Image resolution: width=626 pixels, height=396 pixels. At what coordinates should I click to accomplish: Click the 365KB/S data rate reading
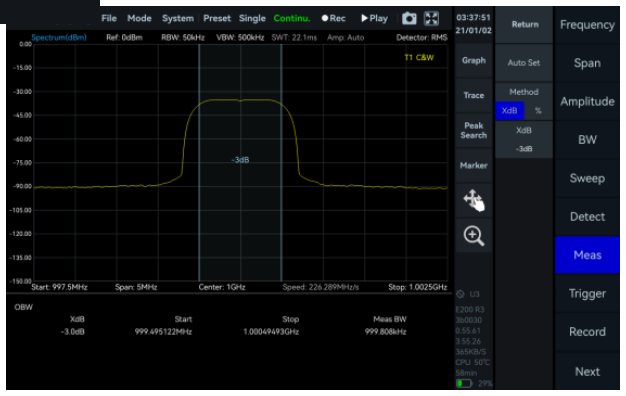[x=471, y=352]
